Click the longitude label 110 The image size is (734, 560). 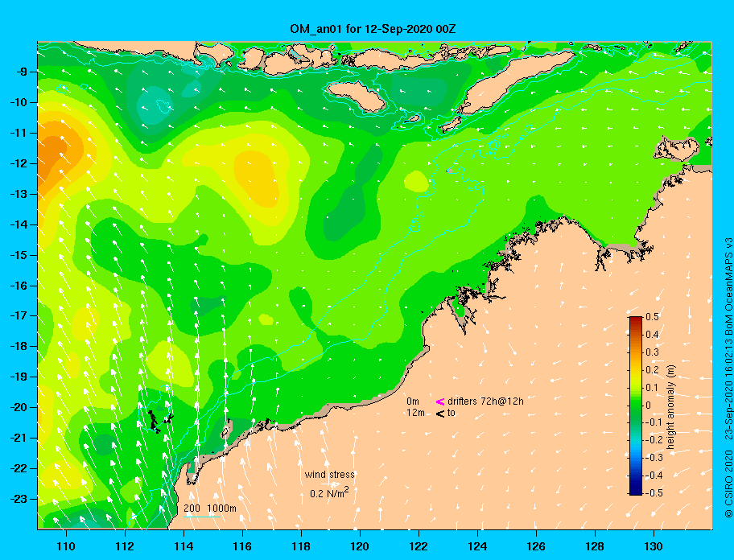(x=66, y=546)
